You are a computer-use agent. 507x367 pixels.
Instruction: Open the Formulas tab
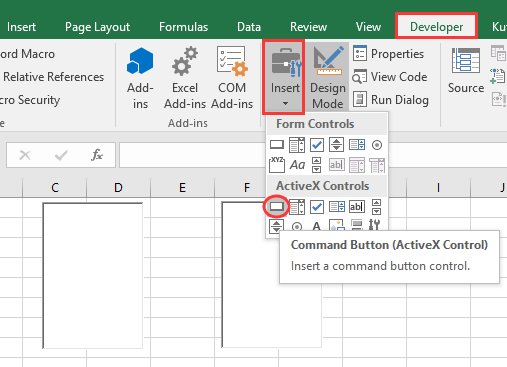click(x=183, y=27)
